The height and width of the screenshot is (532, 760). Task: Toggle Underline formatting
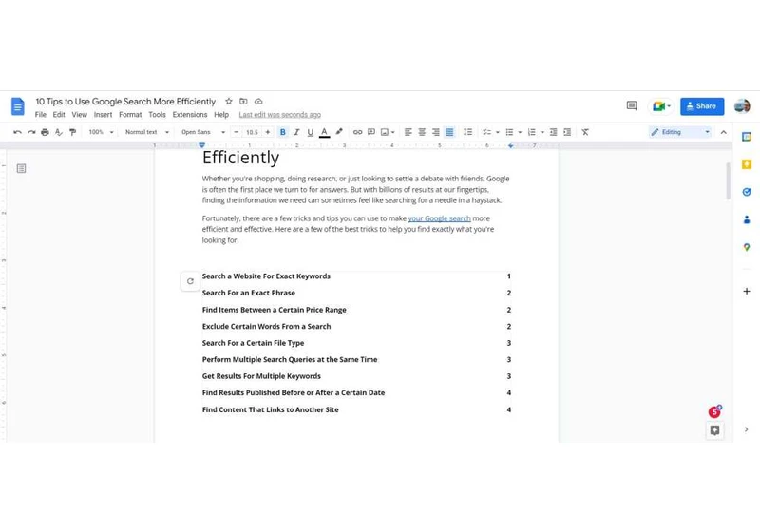coord(311,132)
